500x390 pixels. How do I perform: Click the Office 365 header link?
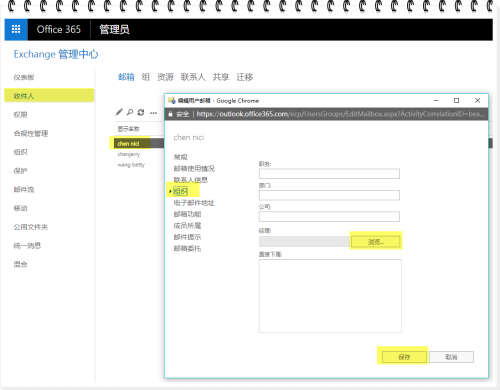click(59, 29)
